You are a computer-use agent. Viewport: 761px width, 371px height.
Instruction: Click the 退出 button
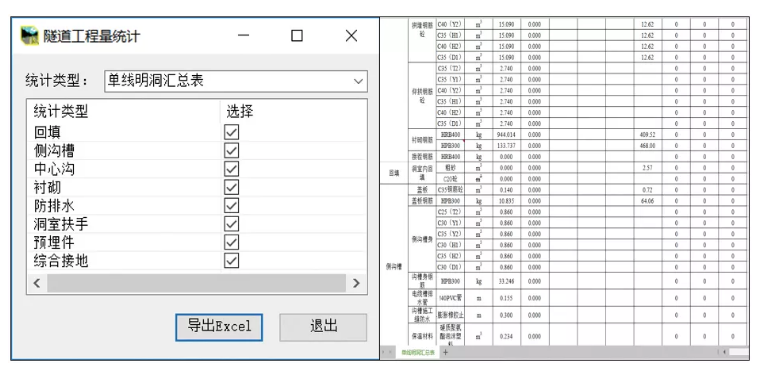[x=323, y=327]
